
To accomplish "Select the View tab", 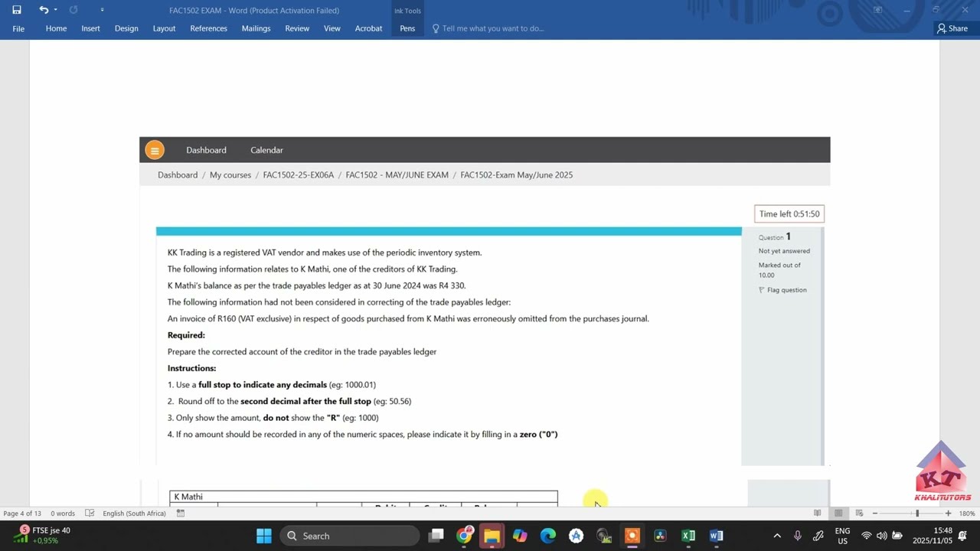I will click(332, 28).
